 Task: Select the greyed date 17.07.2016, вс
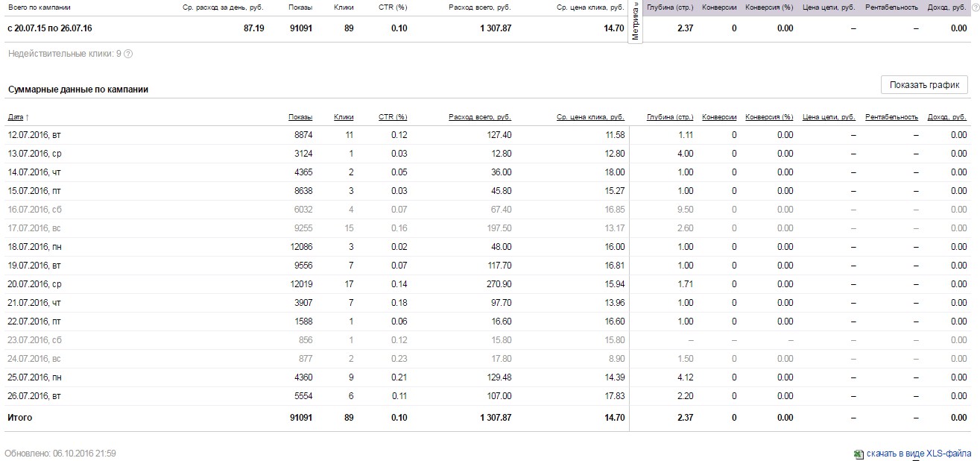pos(34,228)
